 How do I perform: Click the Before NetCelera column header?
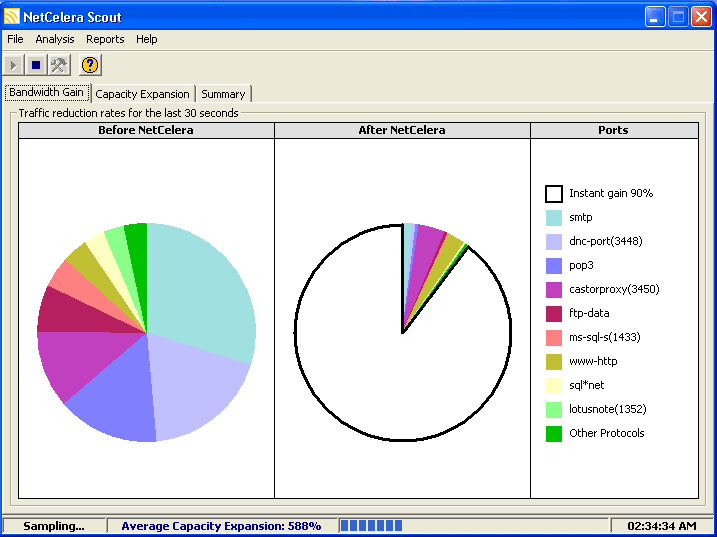(x=146, y=130)
